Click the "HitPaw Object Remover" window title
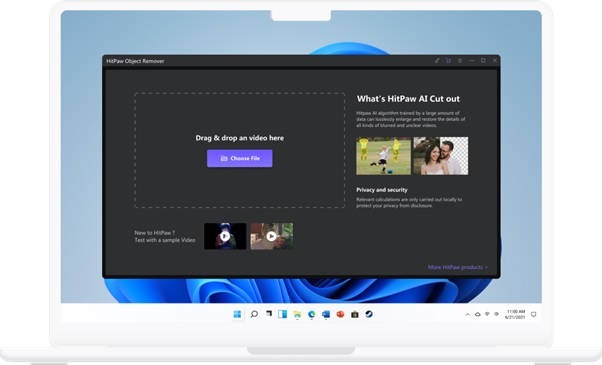The width and height of the screenshot is (602, 365). pyautogui.click(x=135, y=61)
